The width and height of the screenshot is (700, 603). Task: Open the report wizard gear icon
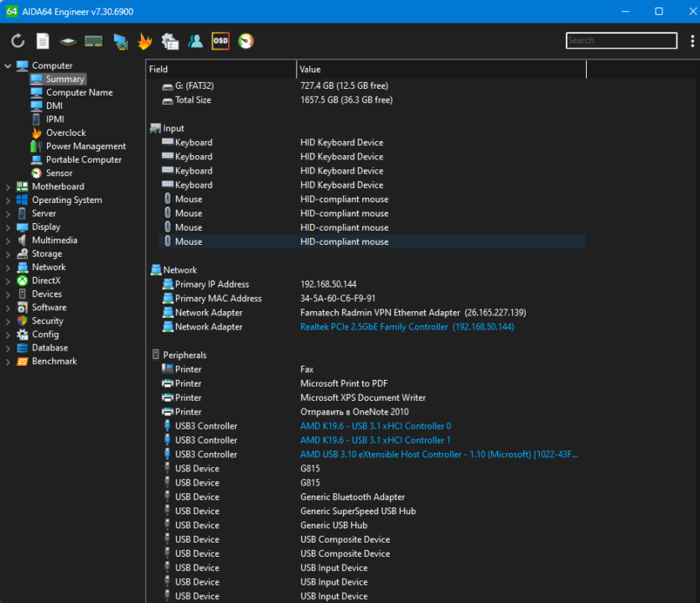pos(169,41)
